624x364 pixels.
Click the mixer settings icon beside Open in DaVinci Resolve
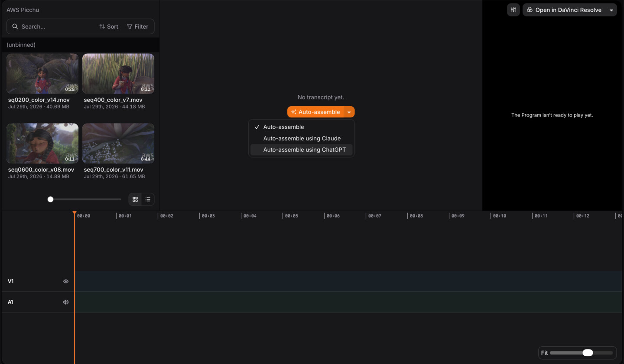[x=513, y=10]
